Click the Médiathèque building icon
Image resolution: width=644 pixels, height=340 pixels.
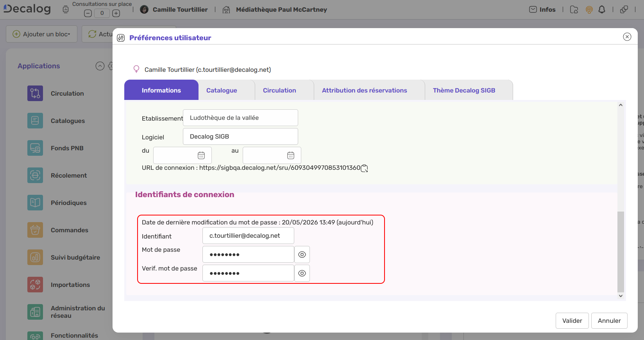[226, 10]
